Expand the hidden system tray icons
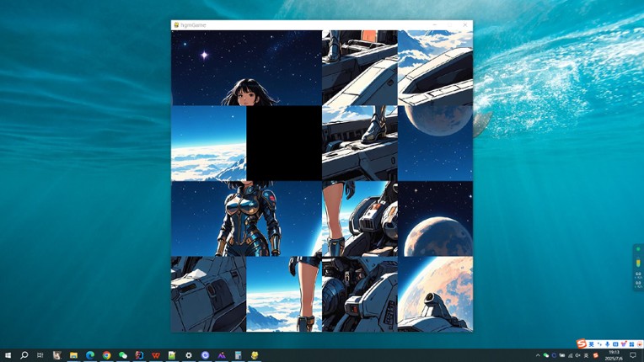Screen dimensions: 644x362 pyautogui.click(x=538, y=355)
